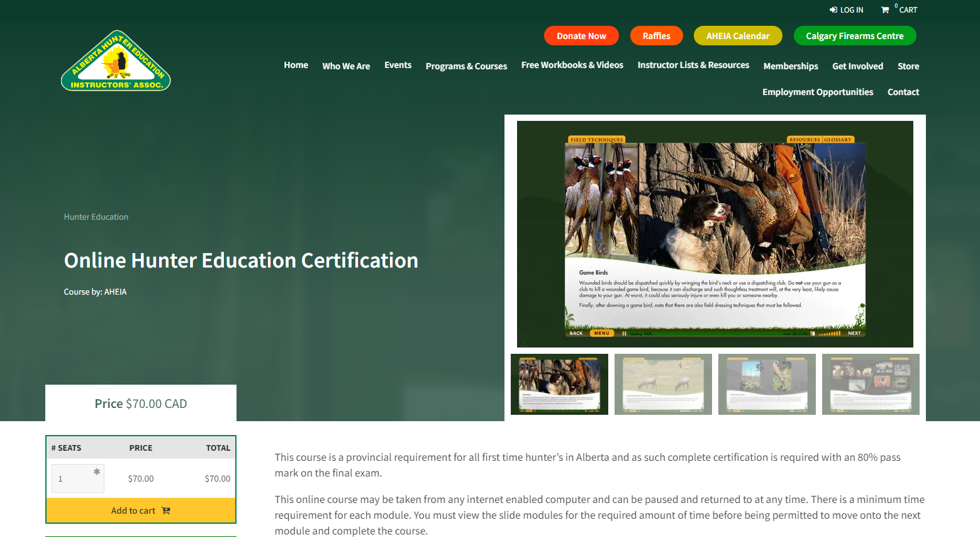Click the cart icon in the header

pyautogui.click(x=886, y=10)
